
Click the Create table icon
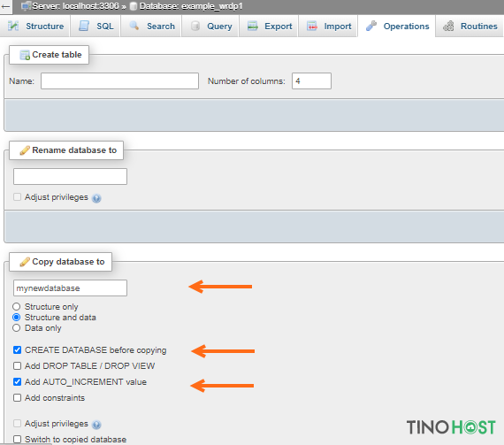coord(25,55)
